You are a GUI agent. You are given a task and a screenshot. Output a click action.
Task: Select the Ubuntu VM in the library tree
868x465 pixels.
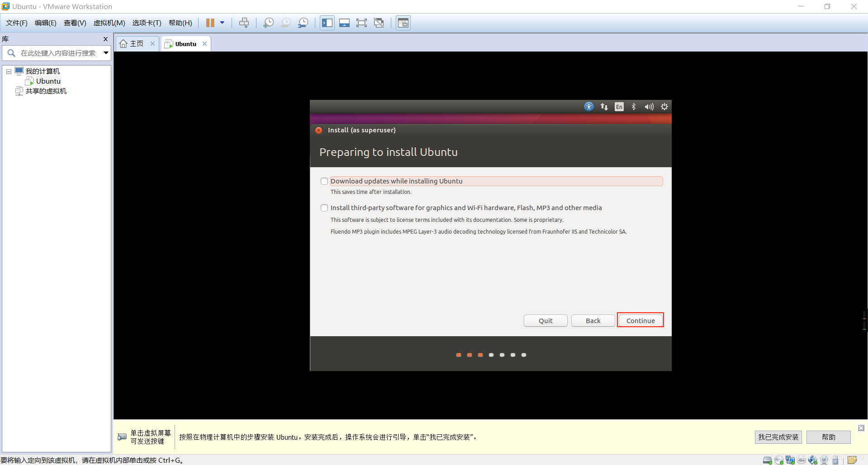click(48, 81)
